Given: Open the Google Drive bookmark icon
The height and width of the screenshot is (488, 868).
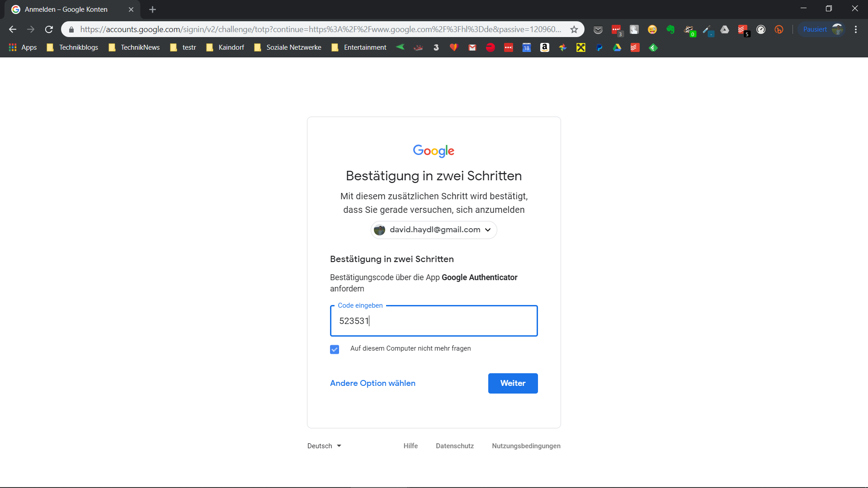Looking at the screenshot, I should tap(617, 47).
